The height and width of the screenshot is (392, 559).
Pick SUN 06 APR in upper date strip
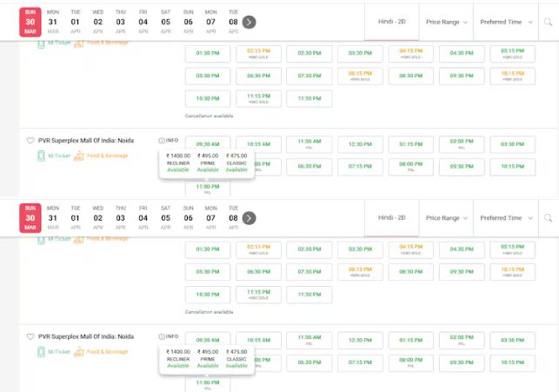189,22
